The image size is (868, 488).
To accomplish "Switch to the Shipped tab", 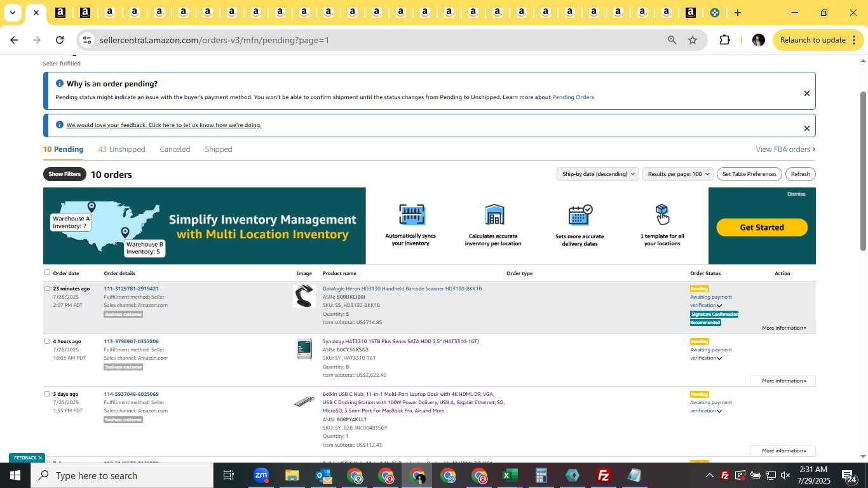I will point(219,149).
